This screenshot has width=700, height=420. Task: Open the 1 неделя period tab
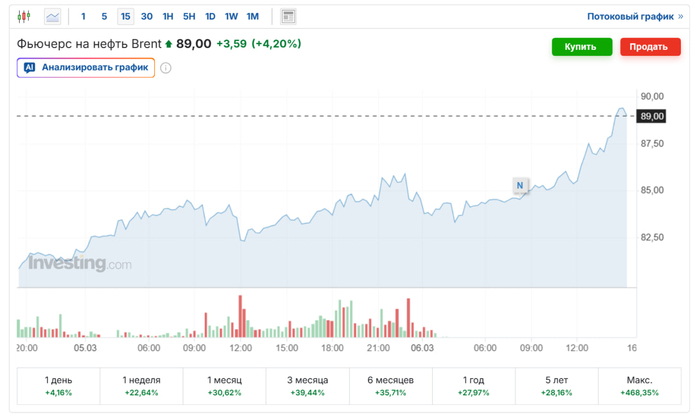point(141,387)
